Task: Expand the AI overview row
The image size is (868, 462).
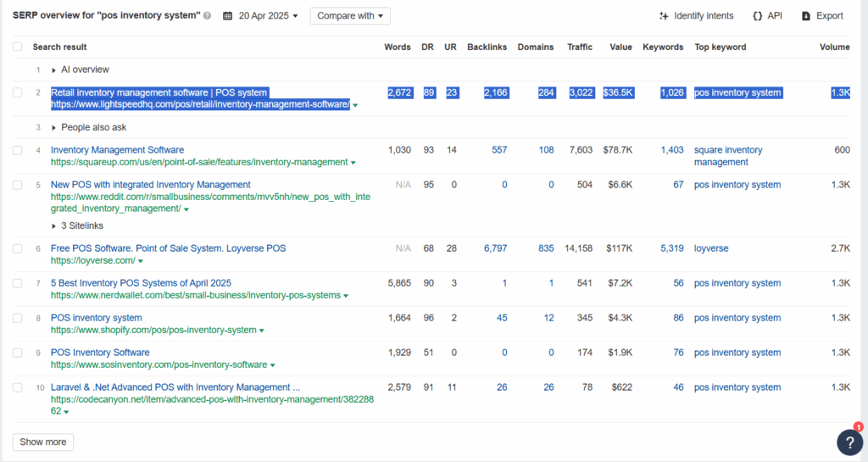Action: (x=53, y=70)
